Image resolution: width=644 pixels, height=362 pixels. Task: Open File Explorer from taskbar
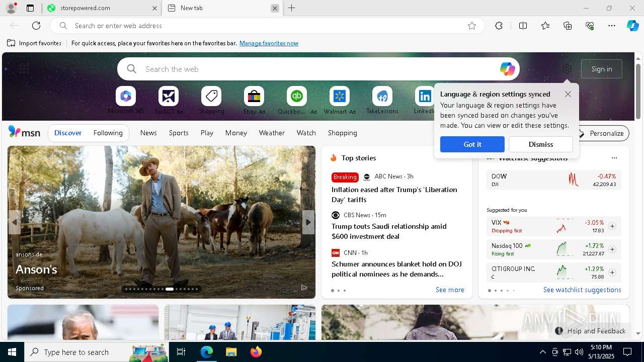point(231,352)
